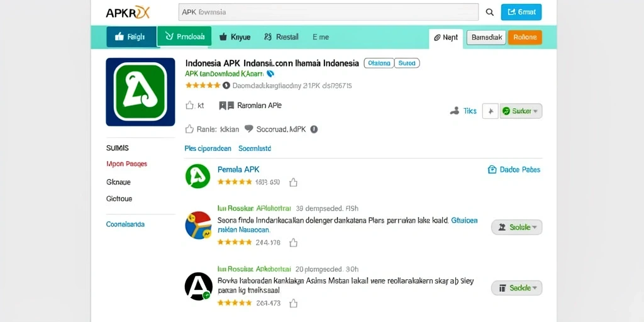Click the info circle after Socoruad.kdPK
This screenshot has height=322, width=644.
coord(314,130)
